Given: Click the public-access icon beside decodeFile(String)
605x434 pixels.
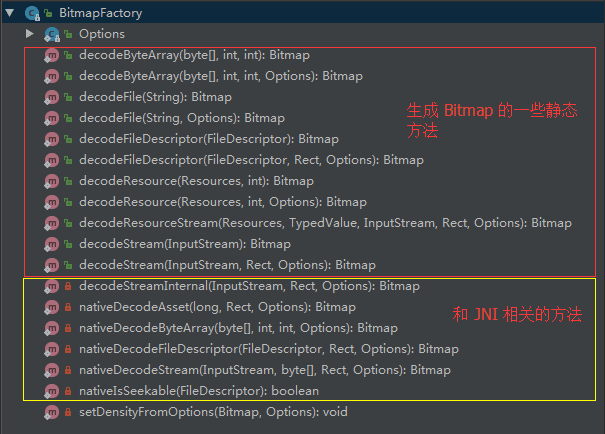Looking at the screenshot, I should tap(68, 97).
